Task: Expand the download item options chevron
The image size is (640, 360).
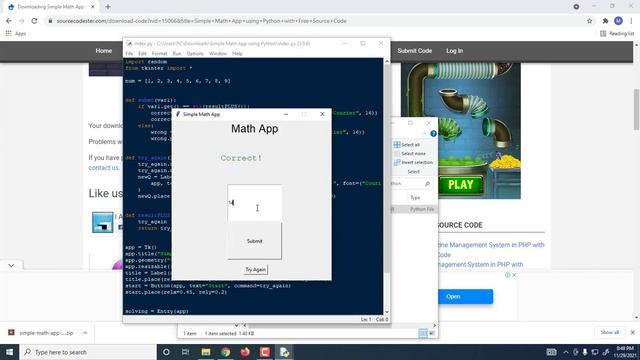Action: click(85, 333)
